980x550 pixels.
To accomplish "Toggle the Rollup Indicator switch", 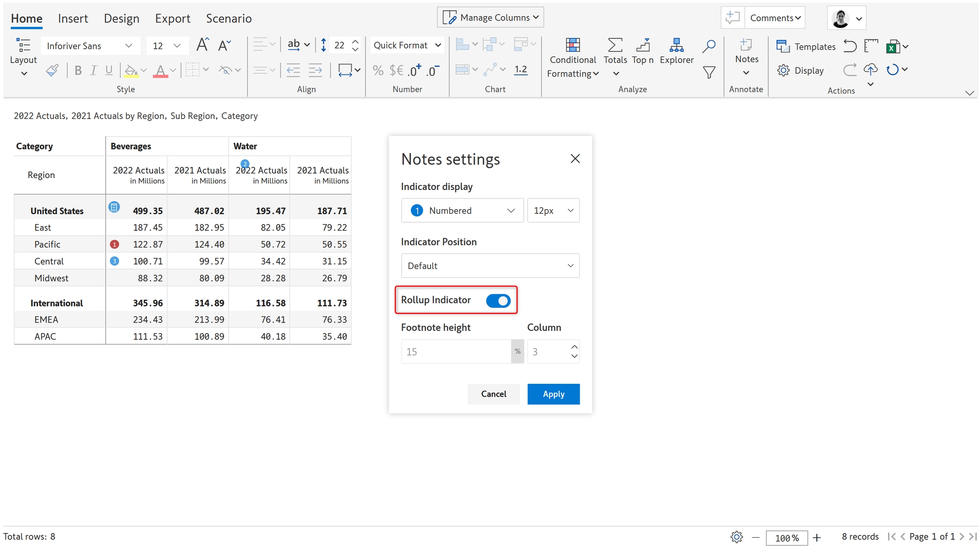I will click(498, 301).
